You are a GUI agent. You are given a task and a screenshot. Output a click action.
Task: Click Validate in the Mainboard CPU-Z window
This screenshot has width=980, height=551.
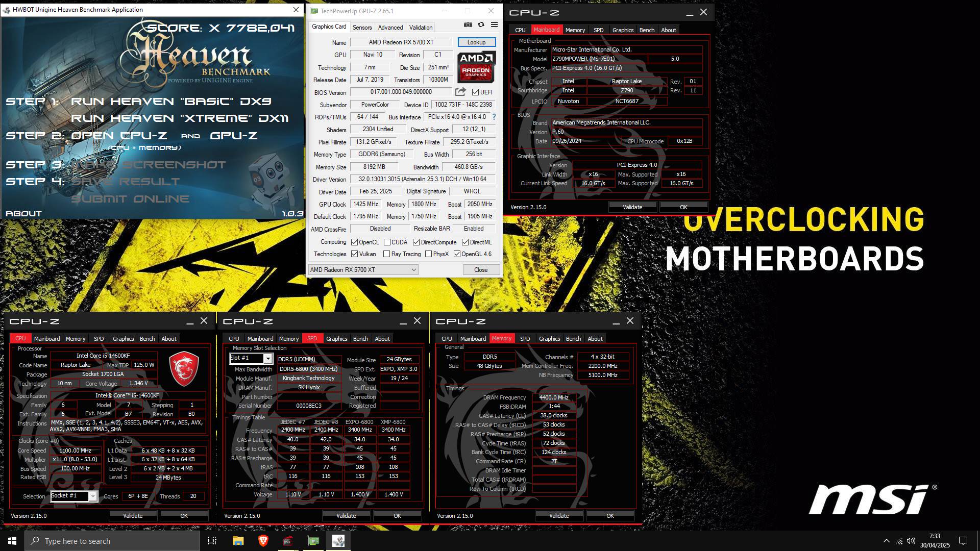click(x=632, y=207)
